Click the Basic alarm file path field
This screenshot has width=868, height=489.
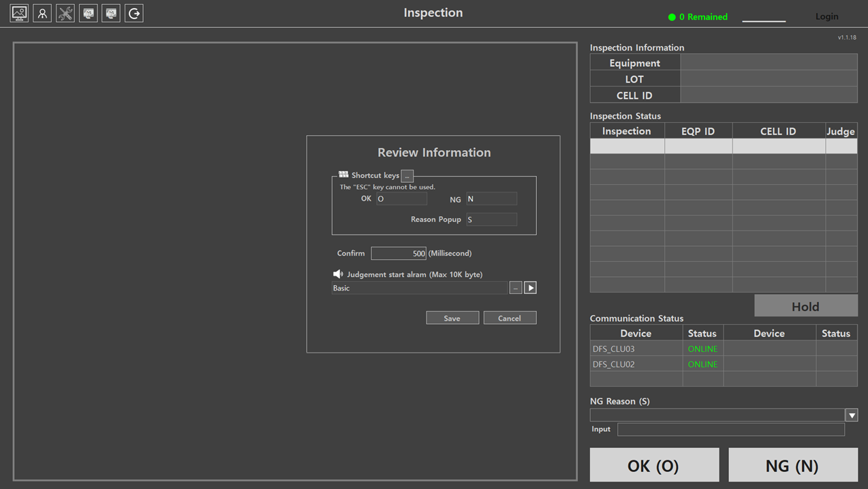(x=420, y=288)
